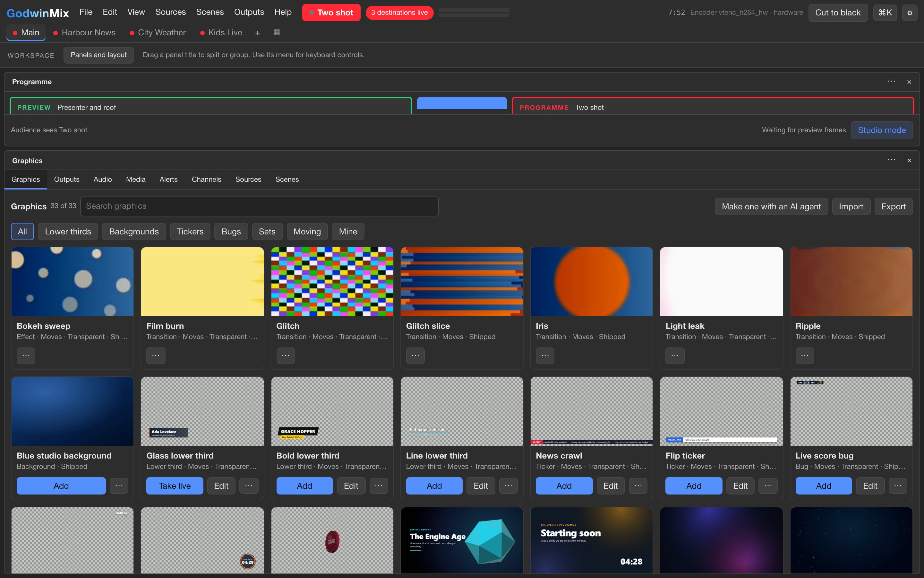Select the All filter chip
This screenshot has width=924, height=578.
(x=22, y=232)
